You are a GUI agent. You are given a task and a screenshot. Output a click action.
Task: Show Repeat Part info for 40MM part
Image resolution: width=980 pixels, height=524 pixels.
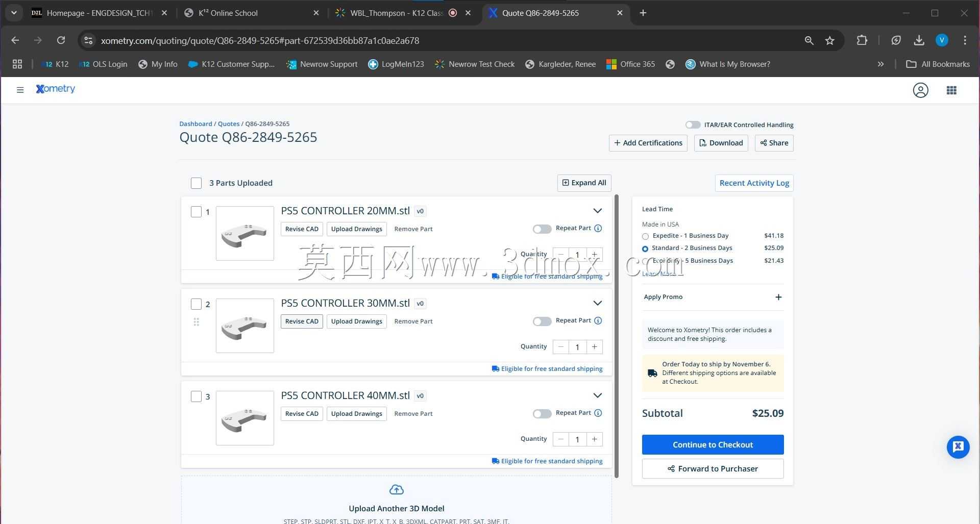coord(598,413)
